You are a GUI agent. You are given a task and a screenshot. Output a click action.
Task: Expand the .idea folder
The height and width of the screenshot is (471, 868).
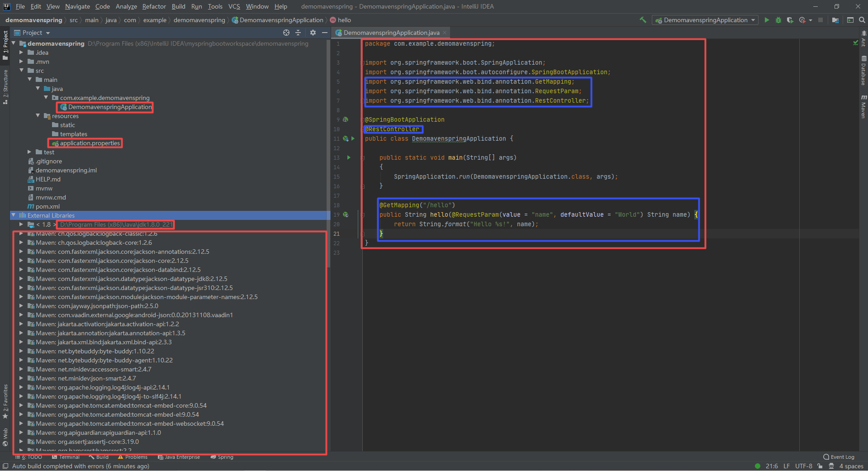[21, 52]
